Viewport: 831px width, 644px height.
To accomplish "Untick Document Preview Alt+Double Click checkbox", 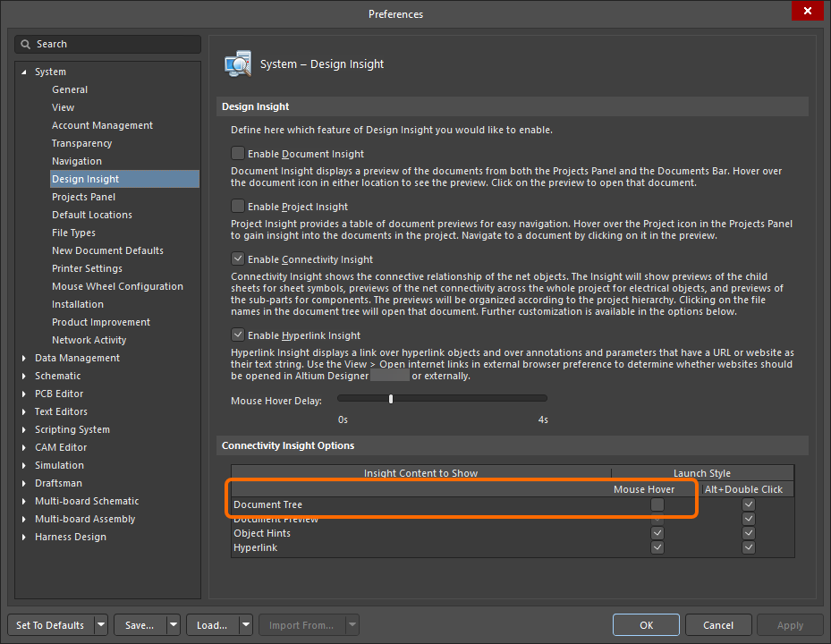I will tap(749, 519).
